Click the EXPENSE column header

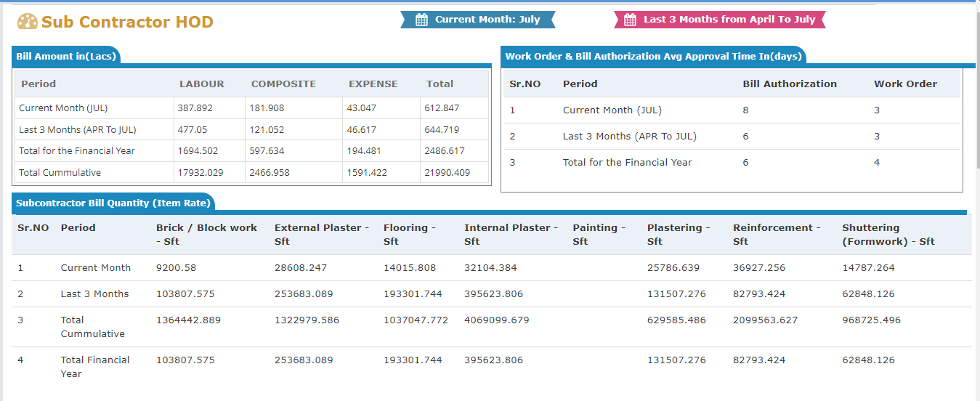tap(373, 84)
